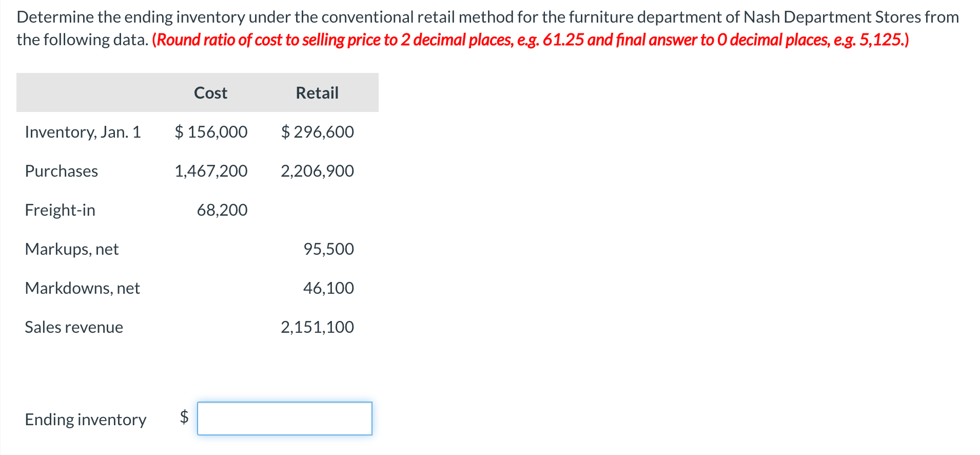This screenshot has height=455, width=980.
Task: Click the 2,206,900 purchases retail value
Action: (317, 171)
